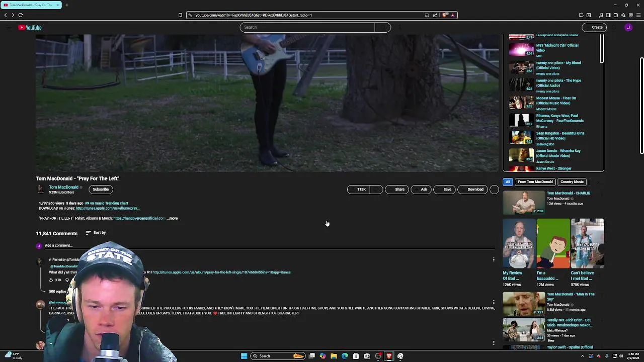The height and width of the screenshot is (362, 644).
Task: Open the YouTube account avatar J
Action: point(628,28)
